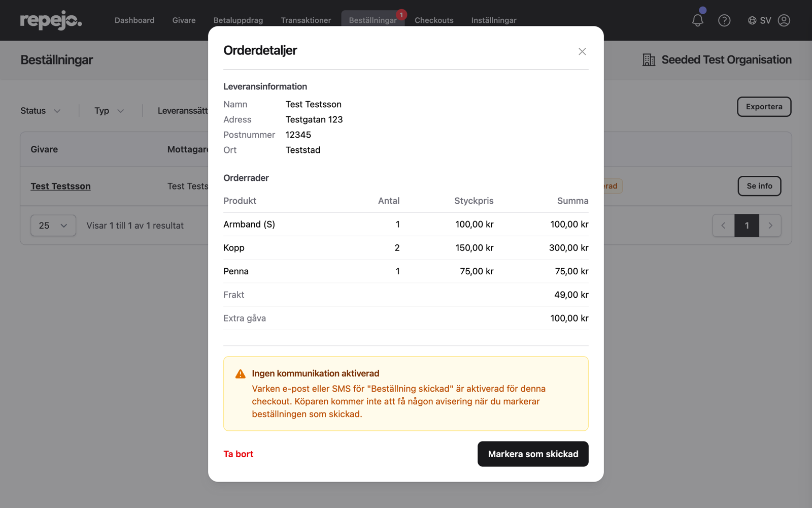Expand the Status filter dropdown
The height and width of the screenshot is (508, 812).
click(x=41, y=111)
